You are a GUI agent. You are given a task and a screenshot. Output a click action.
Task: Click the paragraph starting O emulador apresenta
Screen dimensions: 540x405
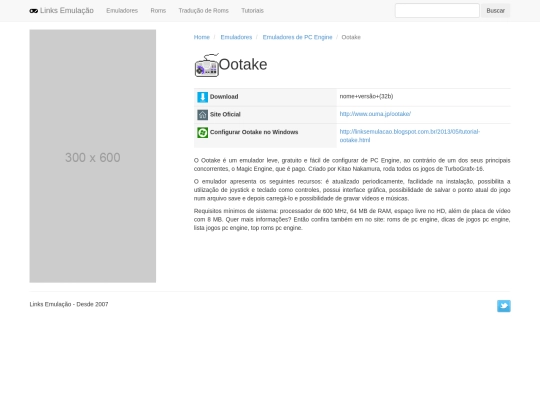point(352,190)
